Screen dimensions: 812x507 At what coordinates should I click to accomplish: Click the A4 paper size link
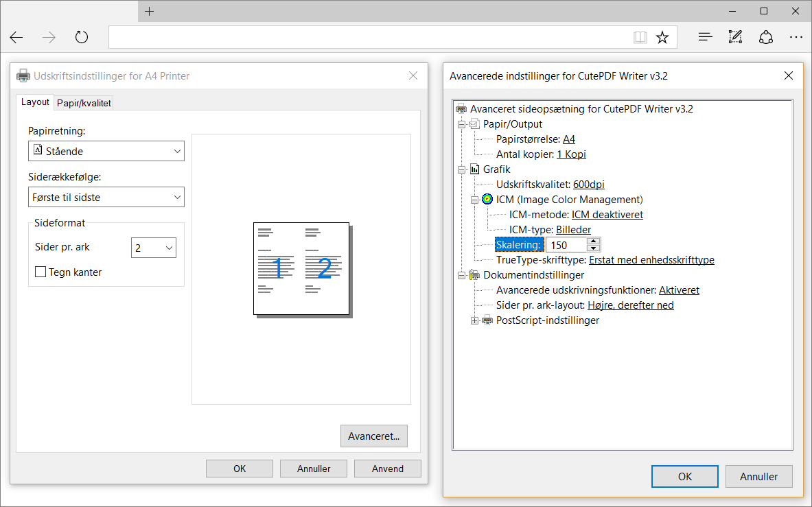tap(568, 139)
